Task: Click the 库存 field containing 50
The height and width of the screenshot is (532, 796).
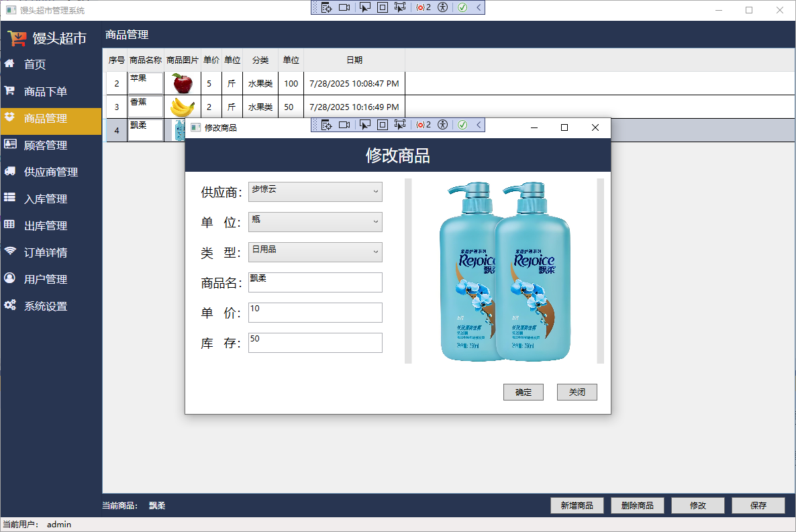Action: pyautogui.click(x=315, y=343)
